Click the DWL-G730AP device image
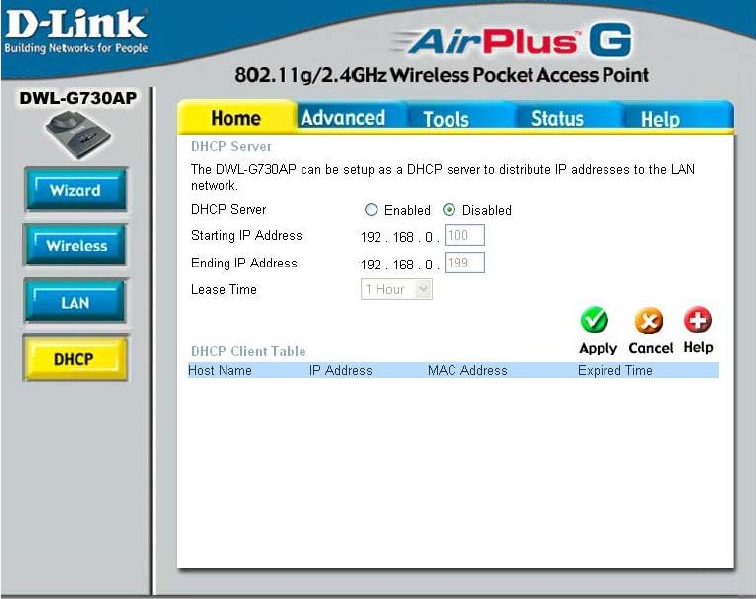756x599 pixels. 77,135
